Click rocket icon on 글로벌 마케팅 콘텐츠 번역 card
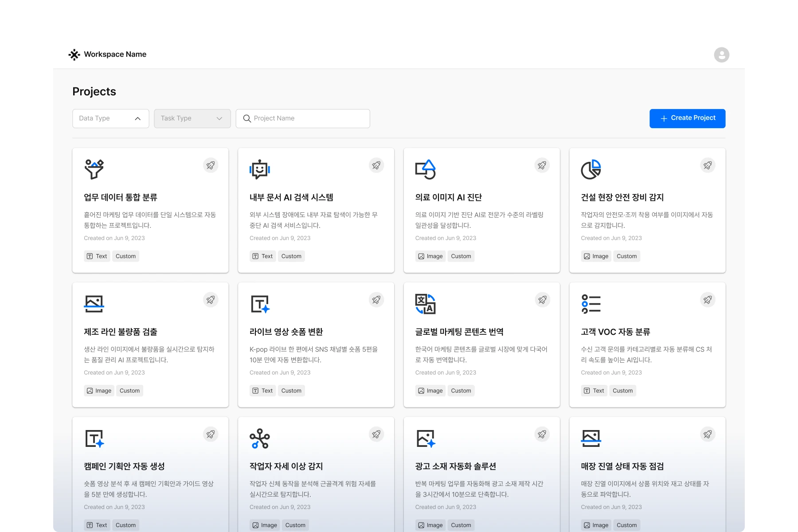Screen dimensions: 798x532 coord(542,300)
